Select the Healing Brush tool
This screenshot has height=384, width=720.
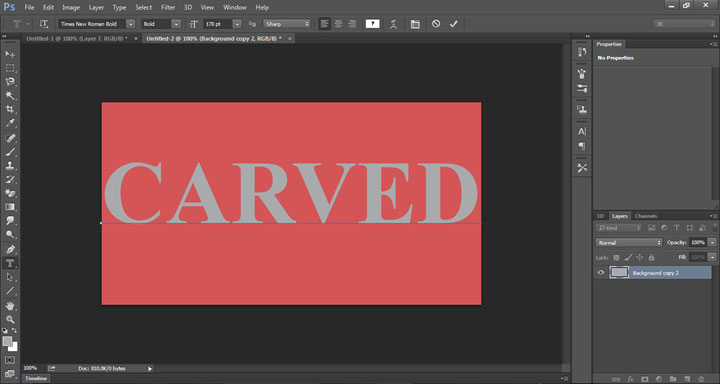(10, 138)
